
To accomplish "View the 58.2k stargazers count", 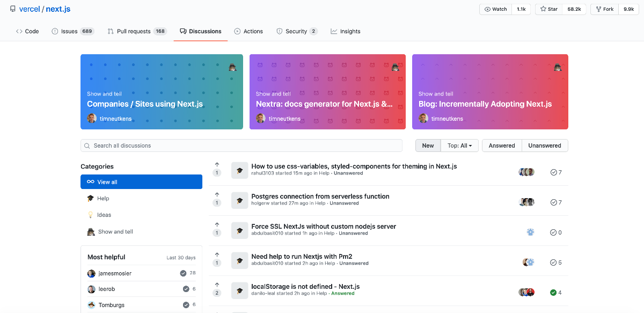I will (x=574, y=9).
